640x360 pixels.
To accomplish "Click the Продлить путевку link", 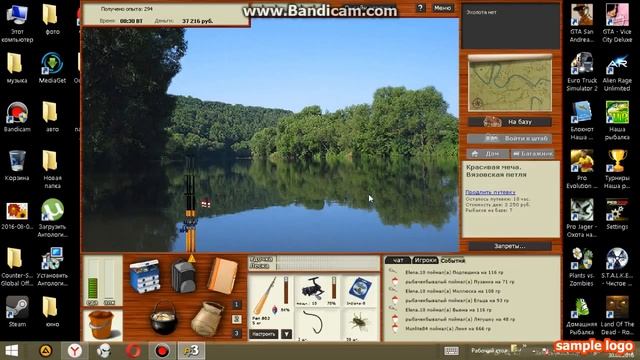I will tap(490, 192).
